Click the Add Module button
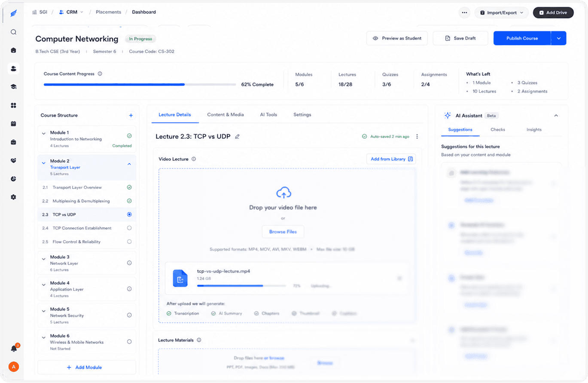The image size is (588, 383). pos(87,368)
